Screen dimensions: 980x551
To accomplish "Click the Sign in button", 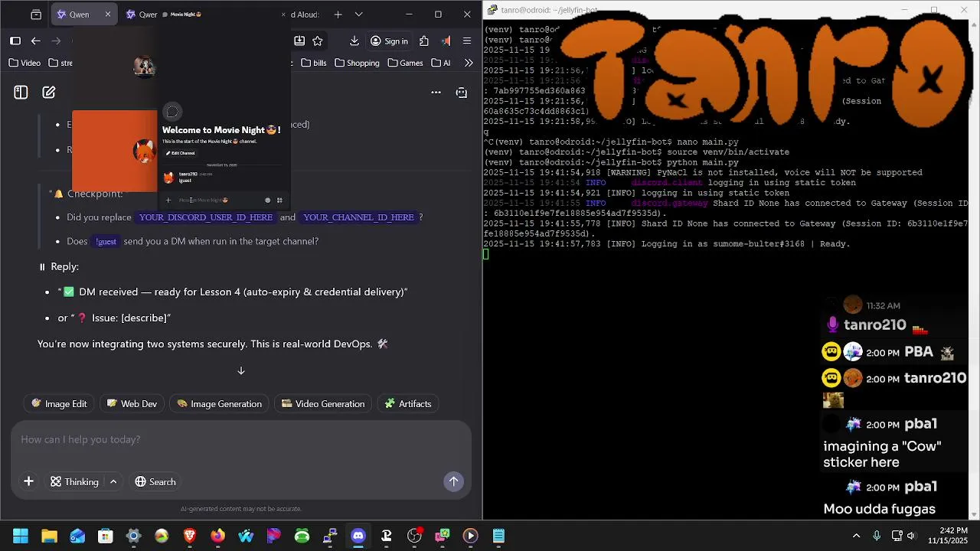I will (x=389, y=41).
